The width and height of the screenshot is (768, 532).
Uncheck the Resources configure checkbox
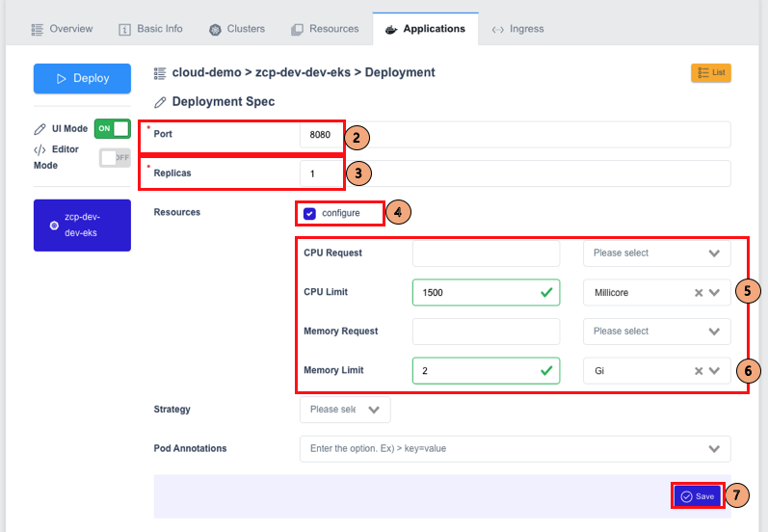click(309, 214)
